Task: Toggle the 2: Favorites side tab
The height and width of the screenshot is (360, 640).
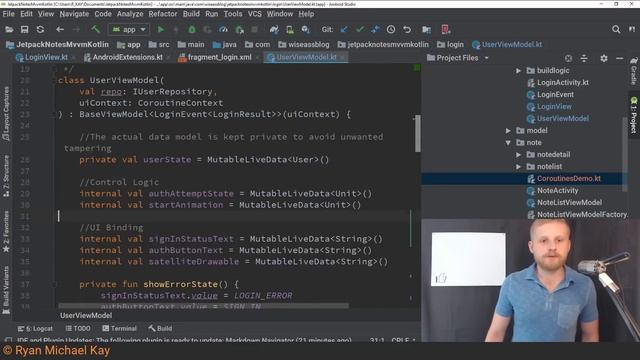Action: pos(6,231)
